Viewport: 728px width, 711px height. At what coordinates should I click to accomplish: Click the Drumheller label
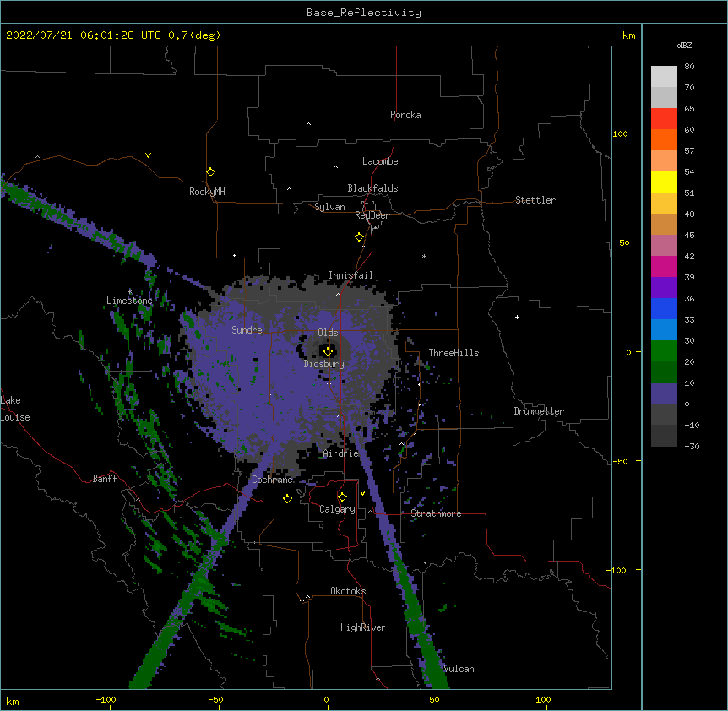(x=539, y=411)
